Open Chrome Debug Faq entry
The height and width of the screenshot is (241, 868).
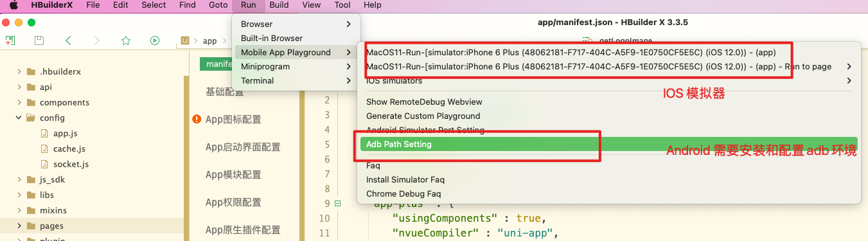click(x=403, y=193)
